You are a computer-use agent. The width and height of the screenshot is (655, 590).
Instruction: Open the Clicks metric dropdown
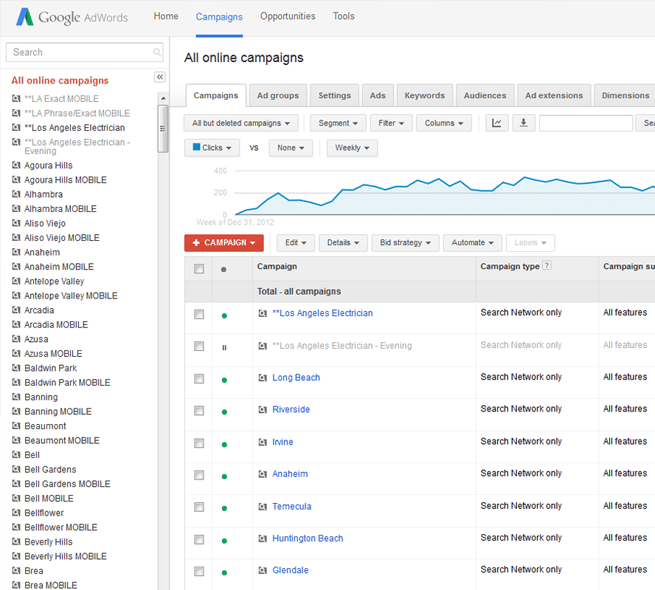(x=212, y=148)
